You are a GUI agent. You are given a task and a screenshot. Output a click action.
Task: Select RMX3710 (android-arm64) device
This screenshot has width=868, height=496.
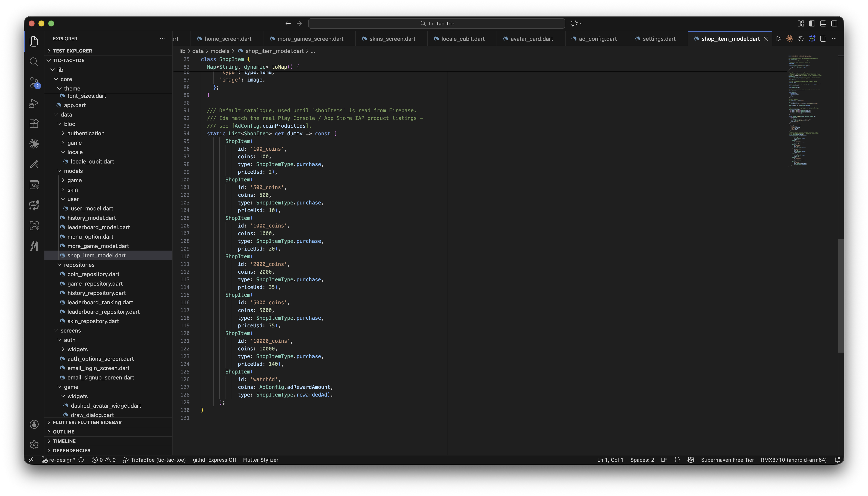coord(794,460)
